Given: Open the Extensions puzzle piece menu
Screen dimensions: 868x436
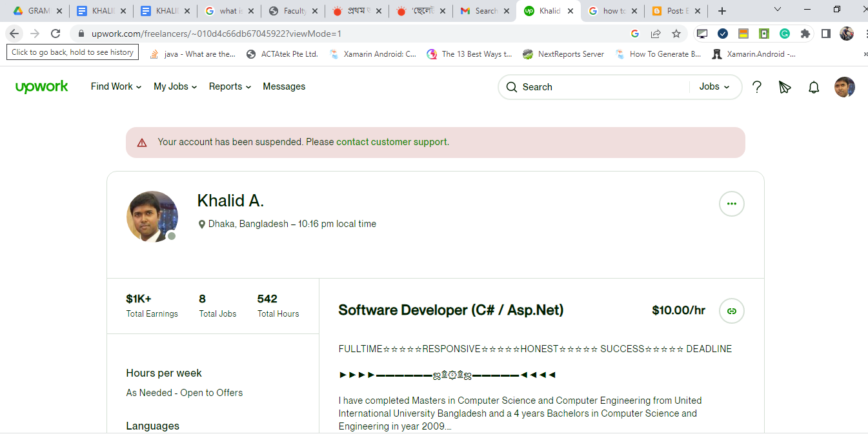Looking at the screenshot, I should (805, 34).
